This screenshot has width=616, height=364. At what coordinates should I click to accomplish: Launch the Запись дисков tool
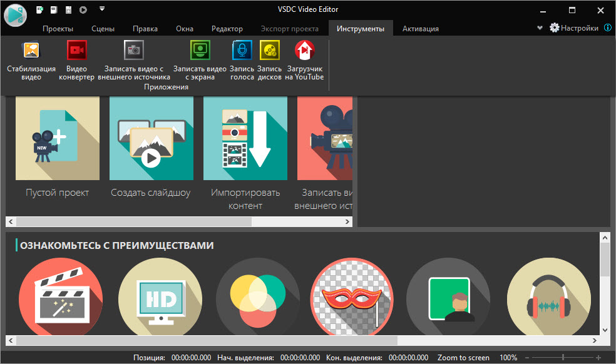click(x=269, y=61)
